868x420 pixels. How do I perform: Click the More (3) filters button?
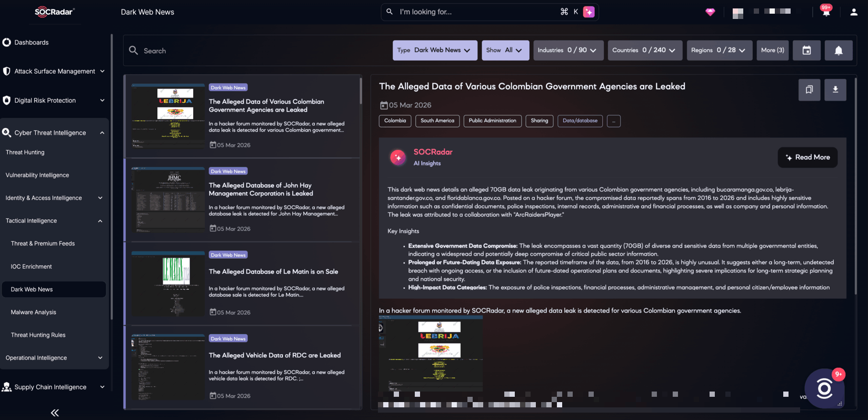(x=772, y=51)
